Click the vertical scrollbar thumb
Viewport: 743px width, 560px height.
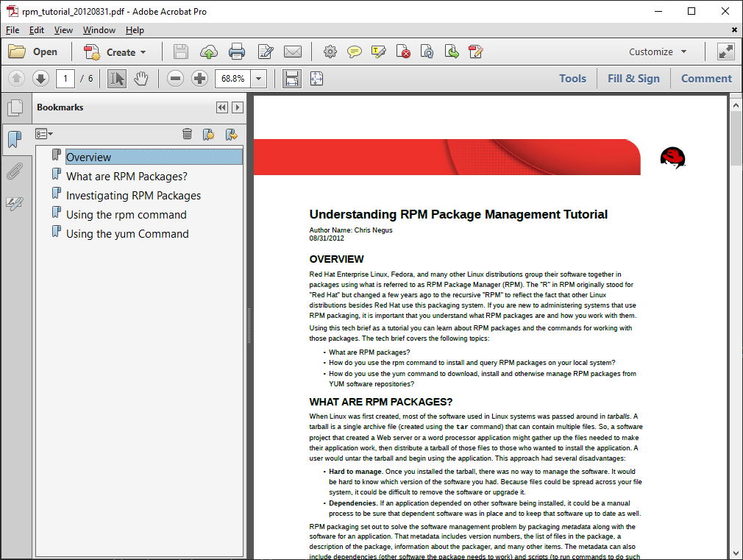736,138
